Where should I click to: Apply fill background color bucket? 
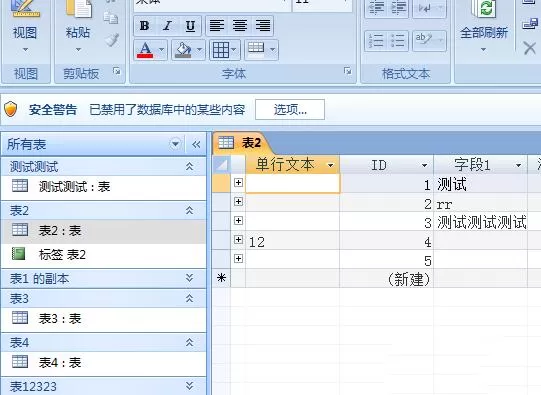point(184,50)
